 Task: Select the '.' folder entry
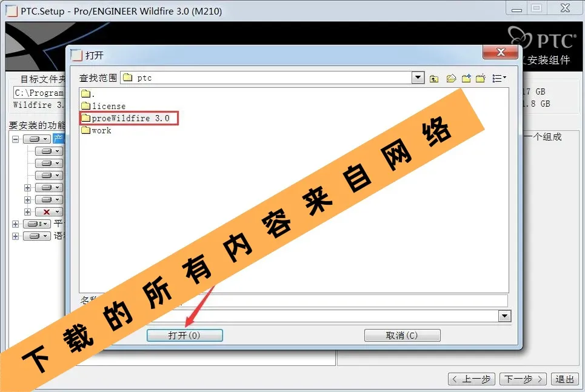[x=88, y=94]
